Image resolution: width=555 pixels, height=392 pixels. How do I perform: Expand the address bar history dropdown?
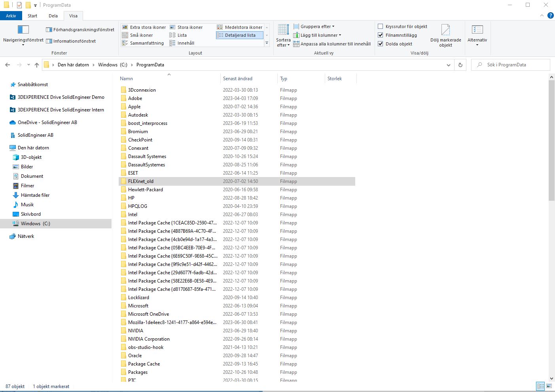[448, 65]
